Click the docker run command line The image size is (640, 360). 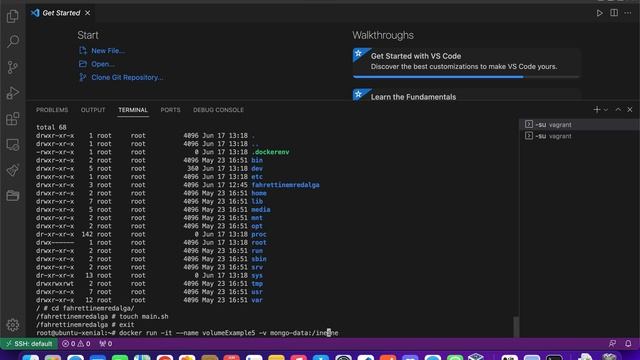187,333
